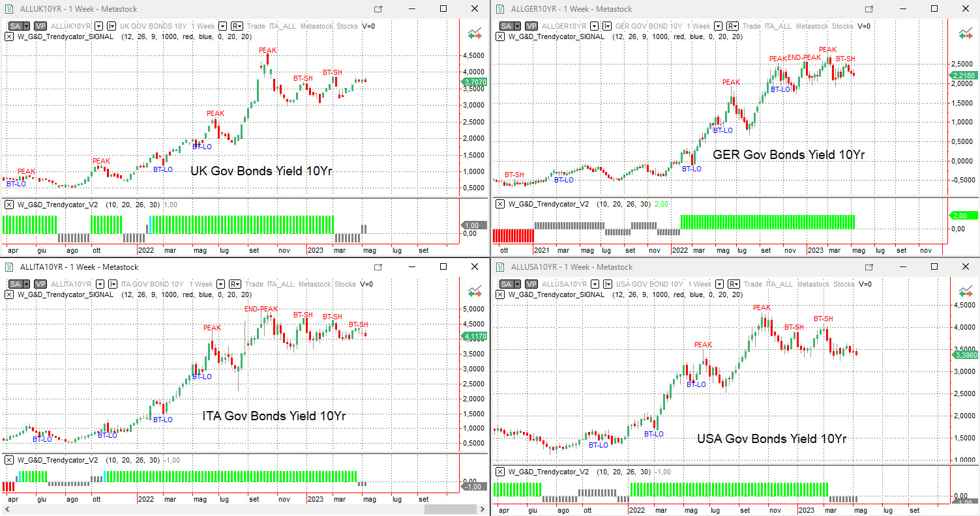The height and width of the screenshot is (516, 980).
Task: Click the horizontal scrollbar of the ITA chart
Action: (245, 509)
